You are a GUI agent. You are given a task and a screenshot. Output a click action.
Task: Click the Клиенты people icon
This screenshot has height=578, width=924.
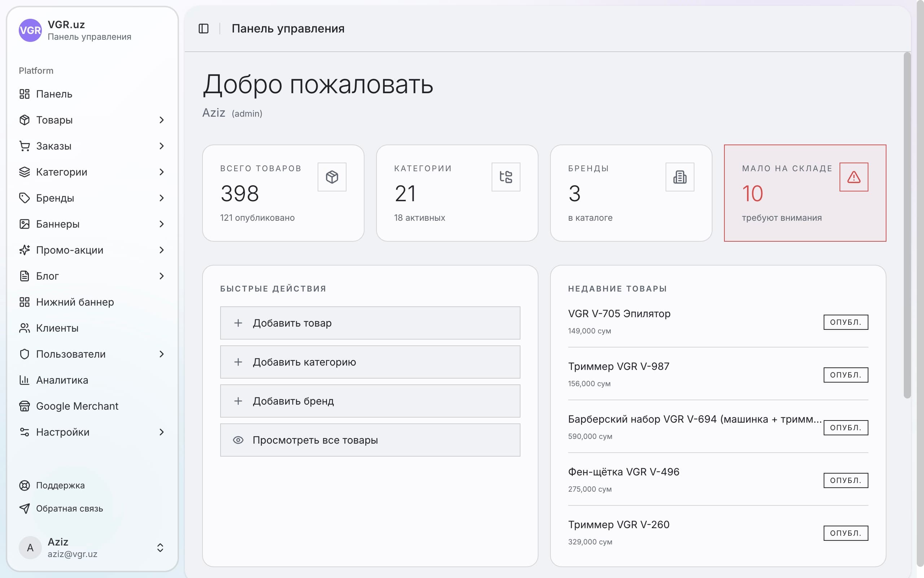(25, 328)
